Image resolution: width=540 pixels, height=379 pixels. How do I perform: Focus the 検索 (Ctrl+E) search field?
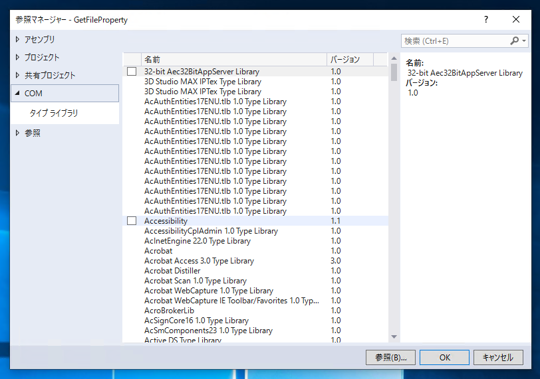[x=455, y=41]
